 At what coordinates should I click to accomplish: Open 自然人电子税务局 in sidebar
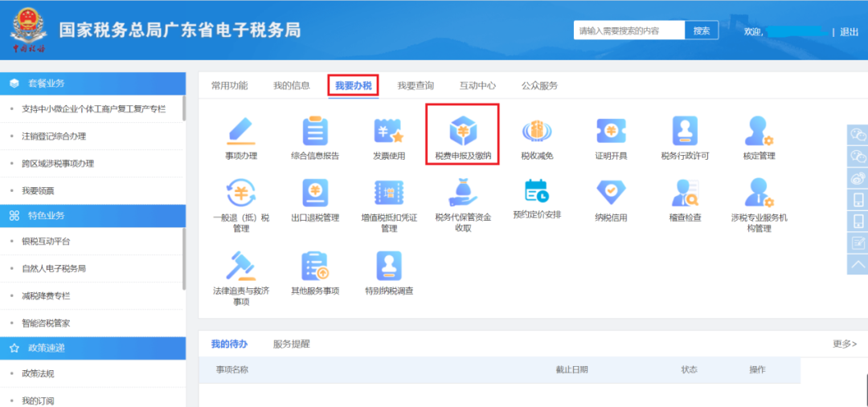[54, 269]
